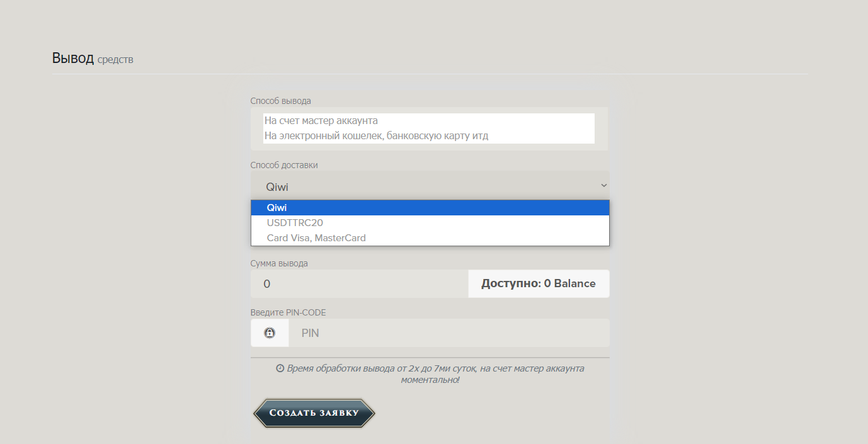Click the 'Способ вывода' field label
Screen dimensions: 868x444
click(280, 101)
